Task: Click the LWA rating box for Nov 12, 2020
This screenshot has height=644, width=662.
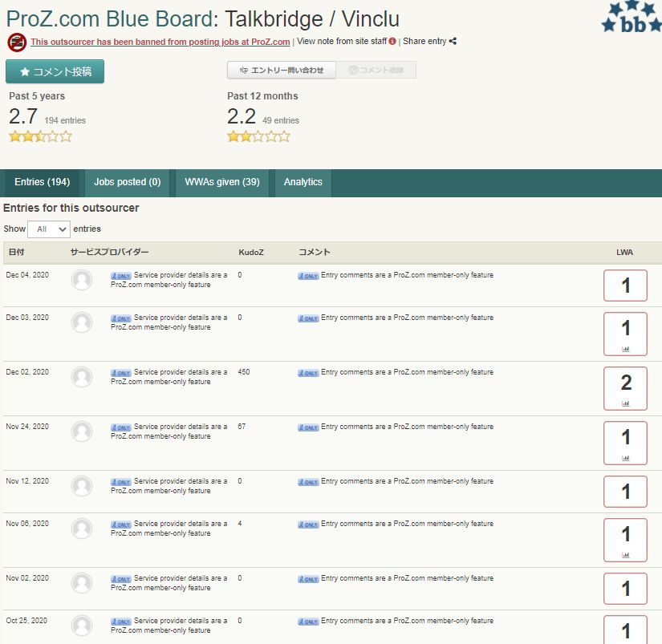Action: [625, 492]
